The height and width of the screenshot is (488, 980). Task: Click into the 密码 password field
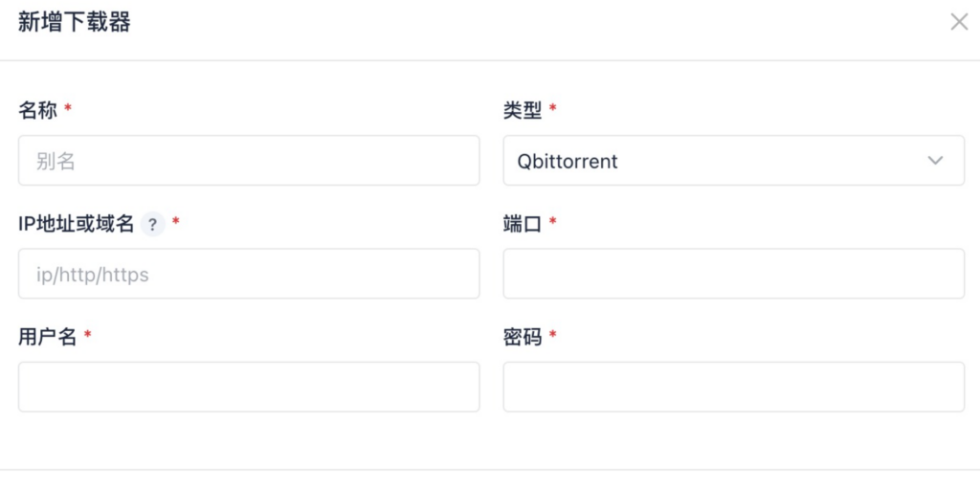point(733,388)
